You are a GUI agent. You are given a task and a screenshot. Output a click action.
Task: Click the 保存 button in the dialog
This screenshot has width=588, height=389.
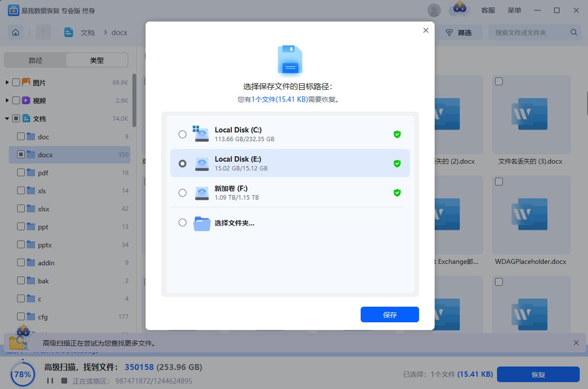pyautogui.click(x=390, y=315)
